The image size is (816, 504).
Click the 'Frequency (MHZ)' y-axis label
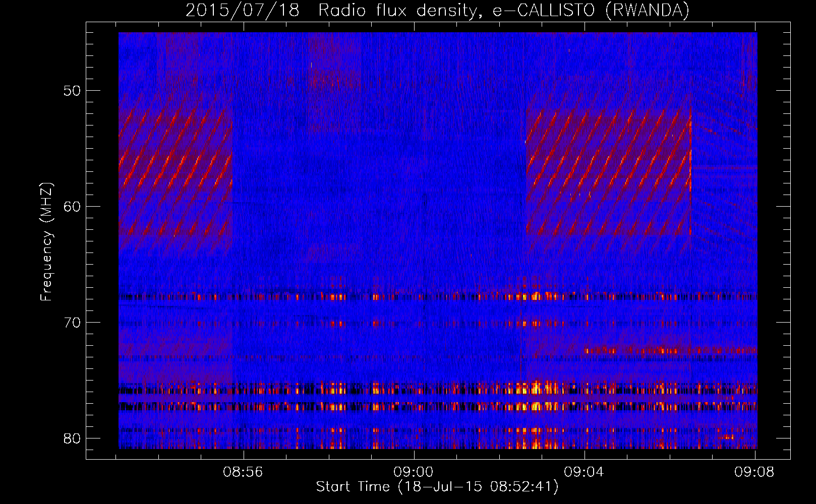(46, 242)
